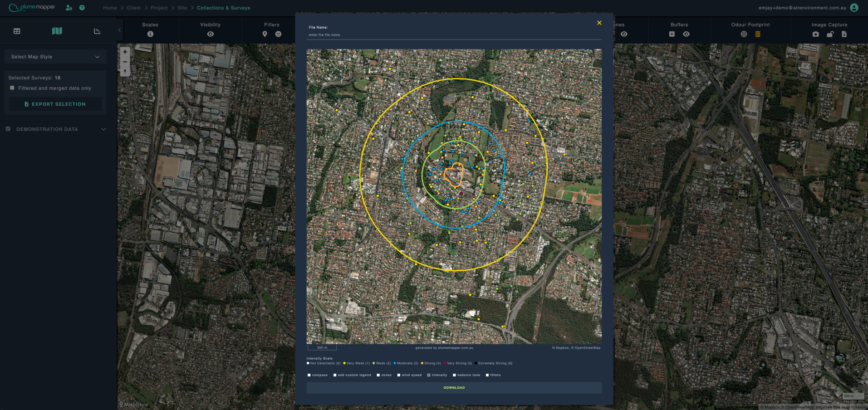Close the export dialog with the X
This screenshot has height=410, width=868.
599,23
